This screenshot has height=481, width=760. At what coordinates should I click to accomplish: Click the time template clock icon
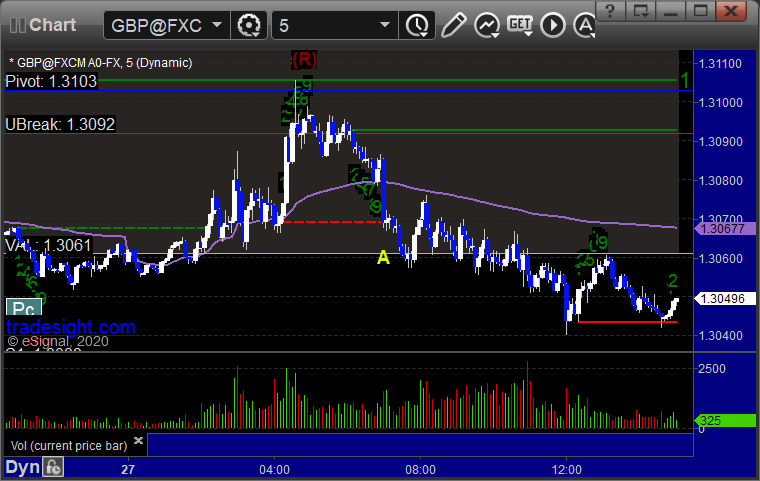coord(417,25)
